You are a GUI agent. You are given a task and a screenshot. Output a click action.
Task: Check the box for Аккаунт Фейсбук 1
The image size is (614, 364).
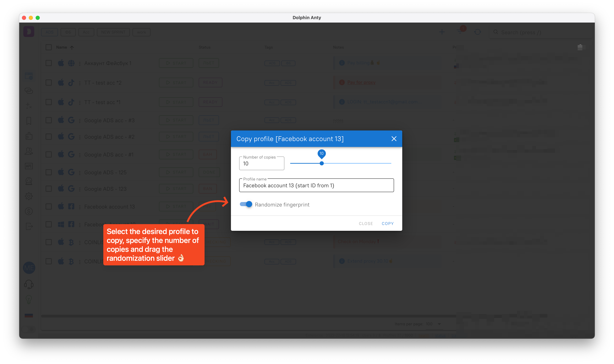[49, 63]
